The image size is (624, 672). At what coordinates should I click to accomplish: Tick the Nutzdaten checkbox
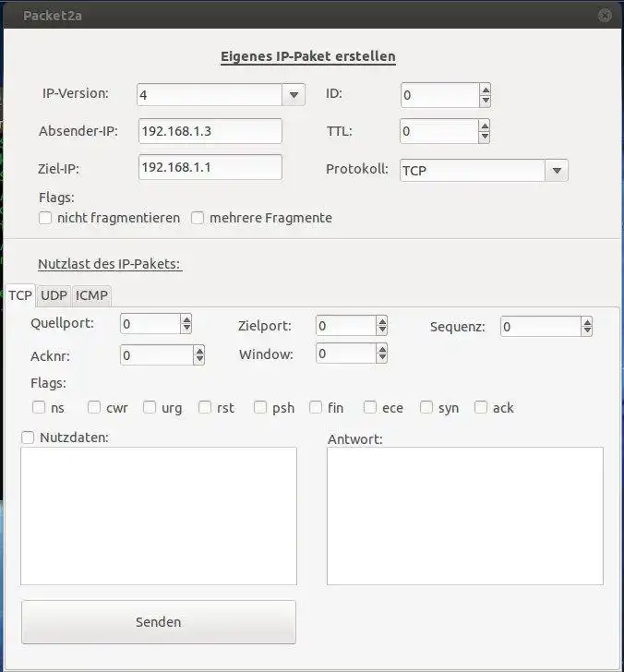(28, 438)
